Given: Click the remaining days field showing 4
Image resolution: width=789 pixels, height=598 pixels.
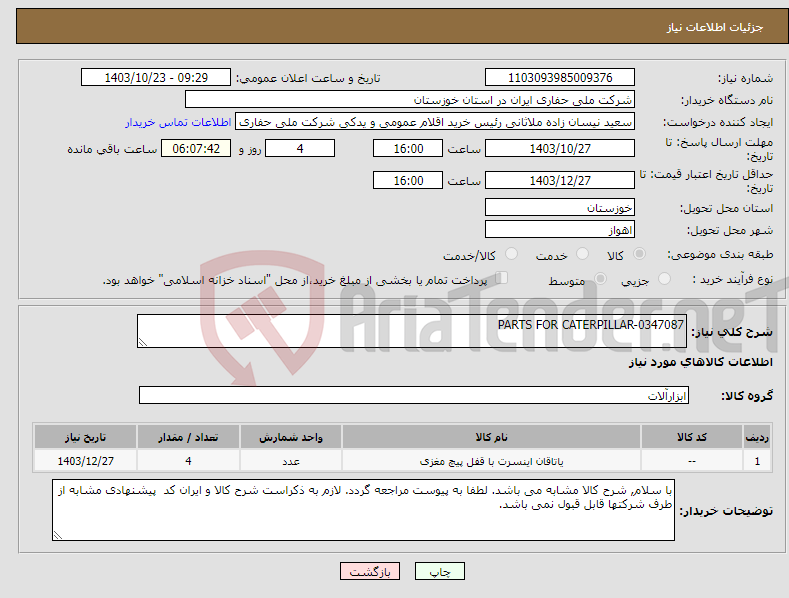Looking at the screenshot, I should tap(300, 148).
